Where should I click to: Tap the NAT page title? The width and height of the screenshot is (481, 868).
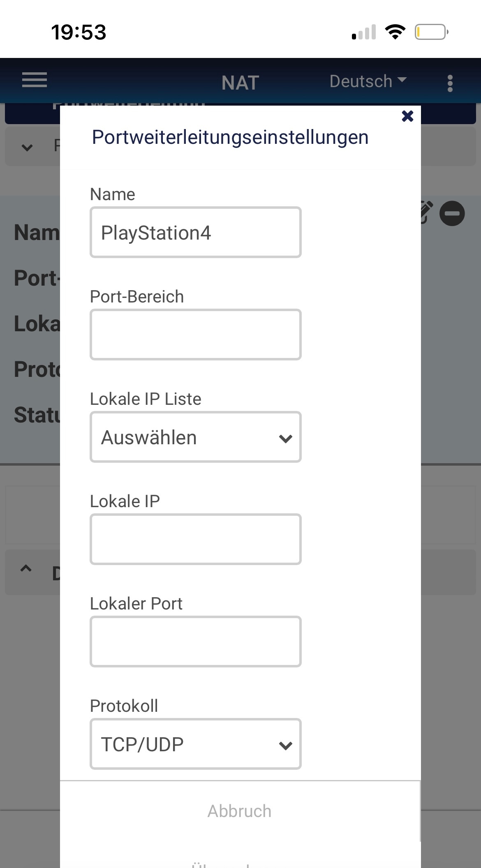coord(240,83)
